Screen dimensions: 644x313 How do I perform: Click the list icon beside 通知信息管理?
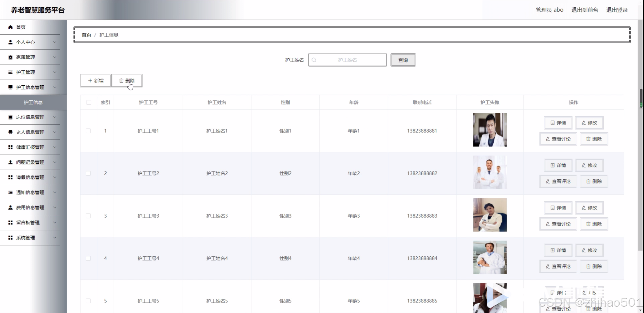pyautogui.click(x=10, y=193)
